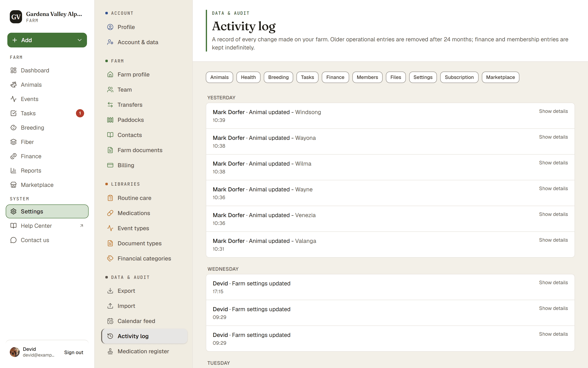The height and width of the screenshot is (368, 588).
Task: Click the Valanga animal name
Action: click(306, 241)
